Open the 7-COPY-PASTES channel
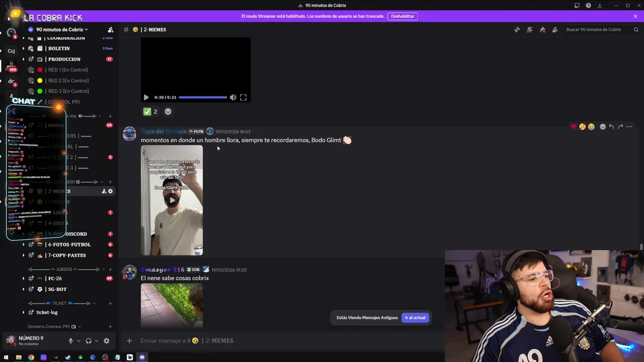 (x=68, y=255)
